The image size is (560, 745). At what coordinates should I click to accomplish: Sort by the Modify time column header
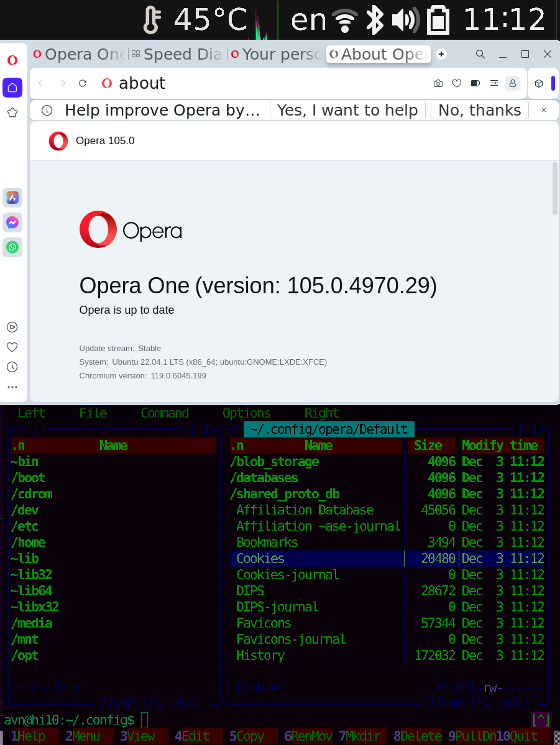coord(500,445)
